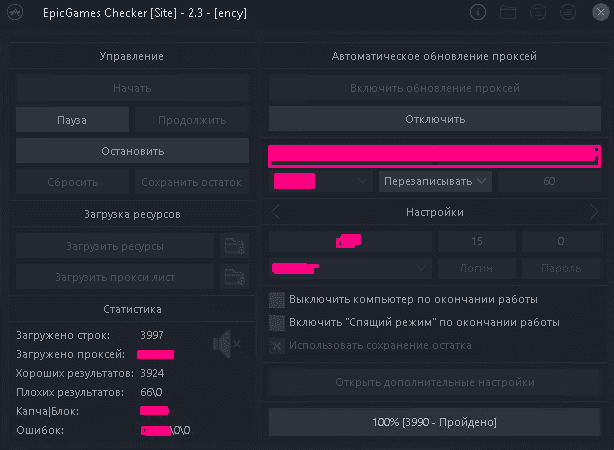
Task: Go to next Настройки page arrow
Action: (594, 212)
